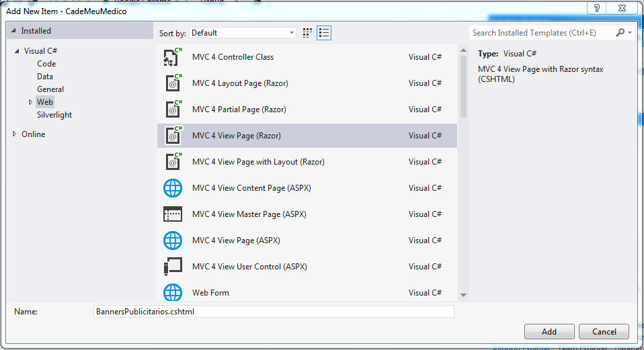The width and height of the screenshot is (644, 350).
Task: Select 'MVC 4 View User Control (ASPX)' text
Action: [x=249, y=267]
